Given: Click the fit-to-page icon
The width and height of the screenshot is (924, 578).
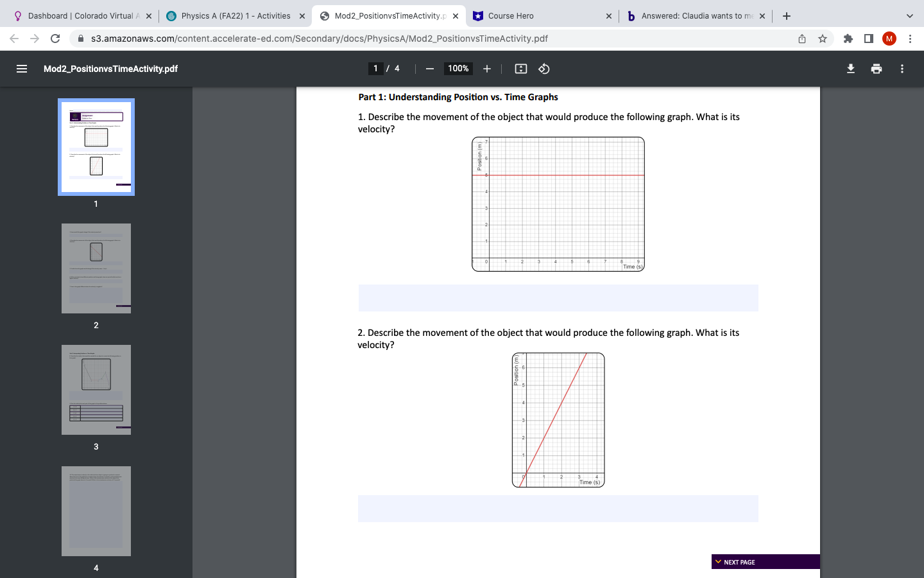Looking at the screenshot, I should click(520, 69).
